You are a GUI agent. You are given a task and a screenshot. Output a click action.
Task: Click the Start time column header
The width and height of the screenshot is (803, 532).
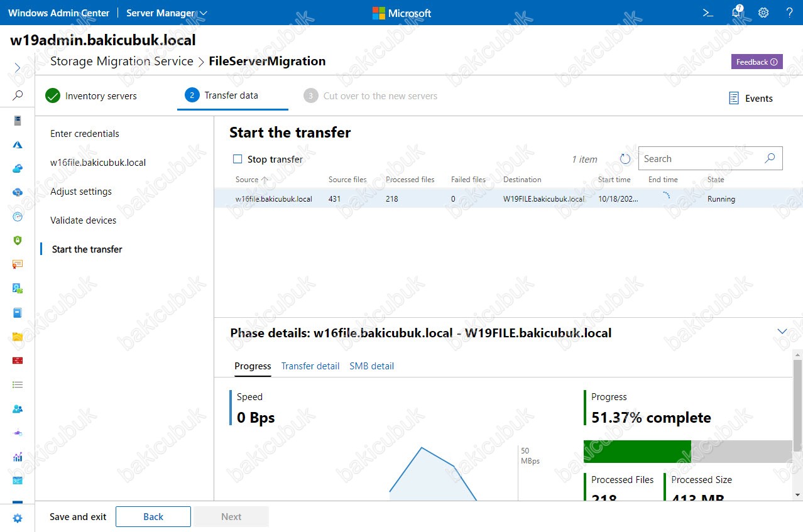[x=614, y=180]
